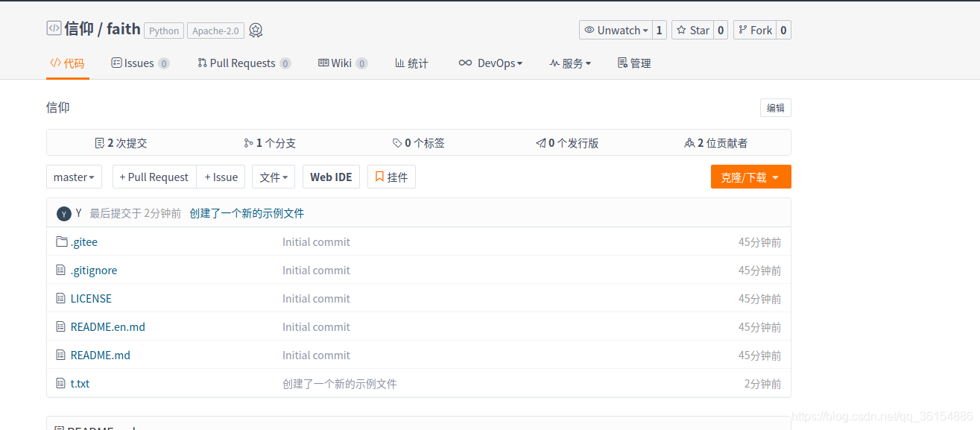Click the file icon beside t.txt
This screenshot has width=980, height=430.
(61, 383)
